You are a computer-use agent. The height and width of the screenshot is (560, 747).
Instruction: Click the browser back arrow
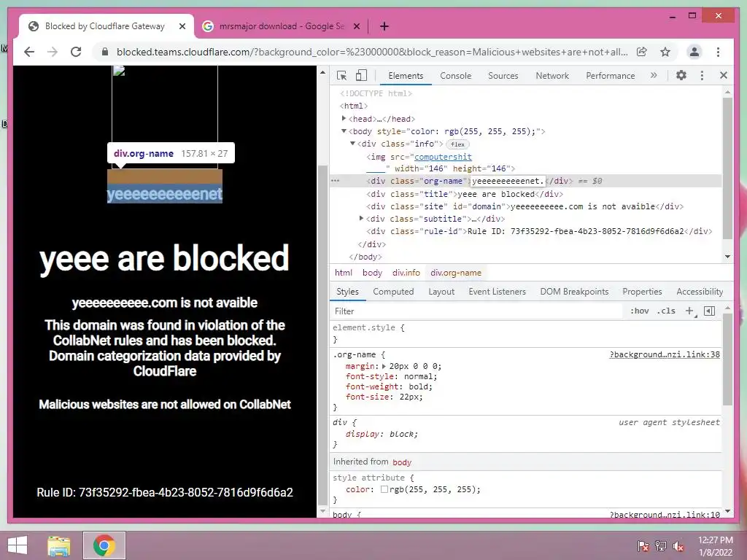tap(29, 52)
